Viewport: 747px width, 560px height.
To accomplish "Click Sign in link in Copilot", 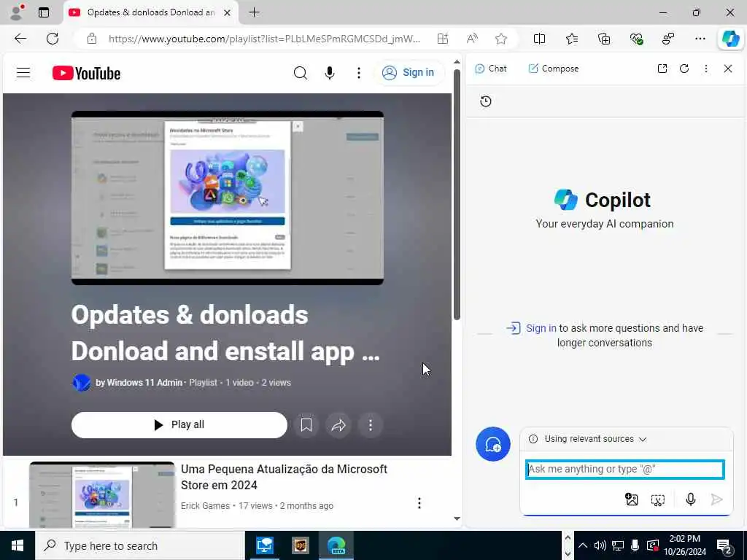I will 541,328.
